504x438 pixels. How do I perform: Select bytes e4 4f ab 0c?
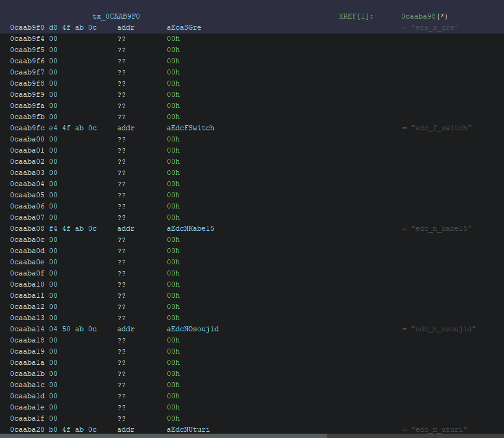73,128
